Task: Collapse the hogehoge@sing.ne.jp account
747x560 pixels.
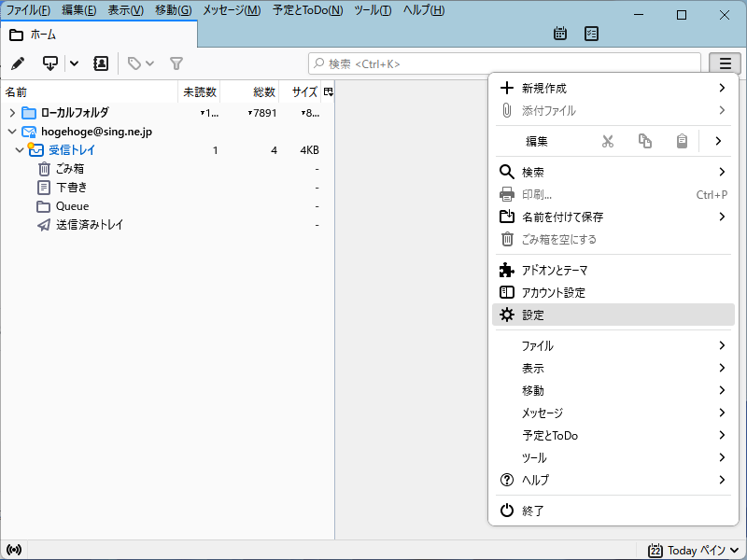Action: 12,132
